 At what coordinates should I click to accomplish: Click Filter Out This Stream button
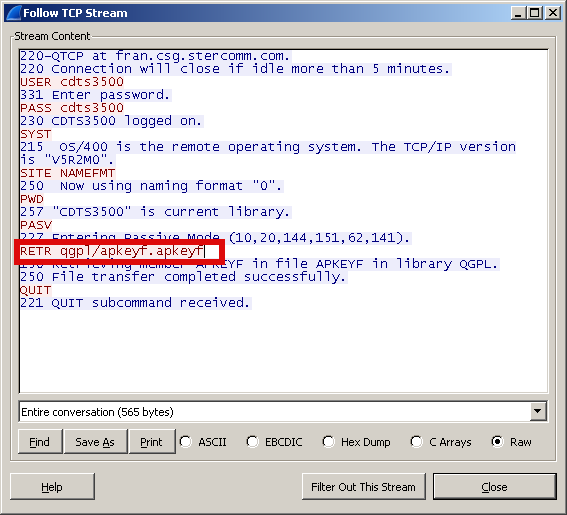(363, 487)
